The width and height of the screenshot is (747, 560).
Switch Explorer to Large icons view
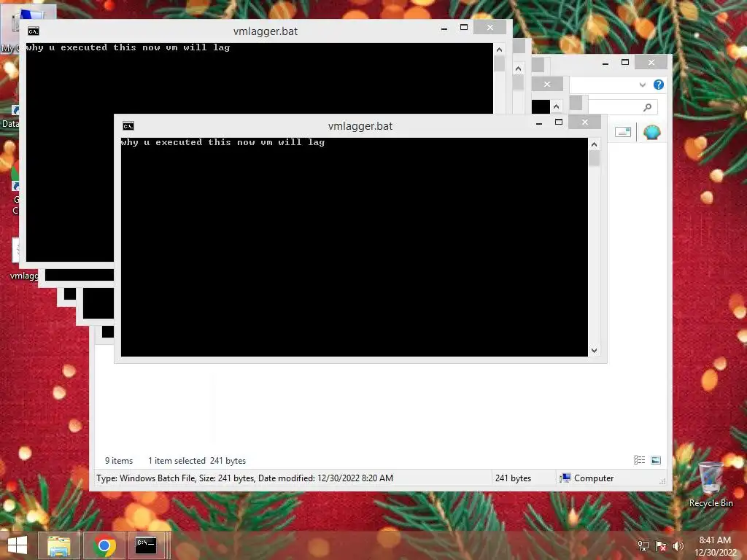(x=656, y=460)
